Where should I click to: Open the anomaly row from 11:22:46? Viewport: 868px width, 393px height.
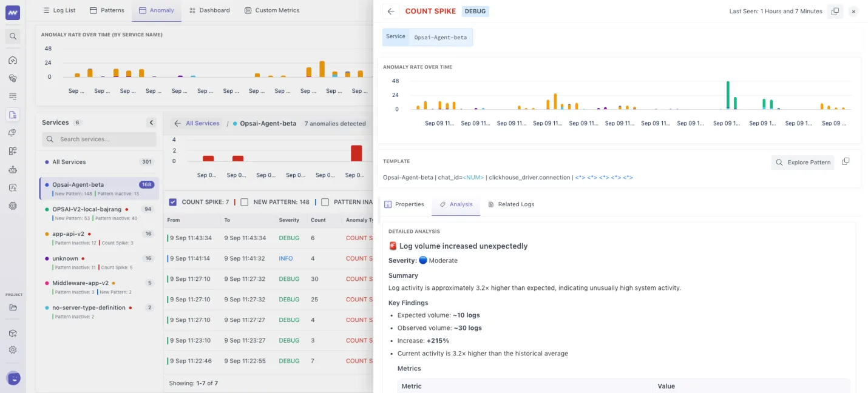269,361
